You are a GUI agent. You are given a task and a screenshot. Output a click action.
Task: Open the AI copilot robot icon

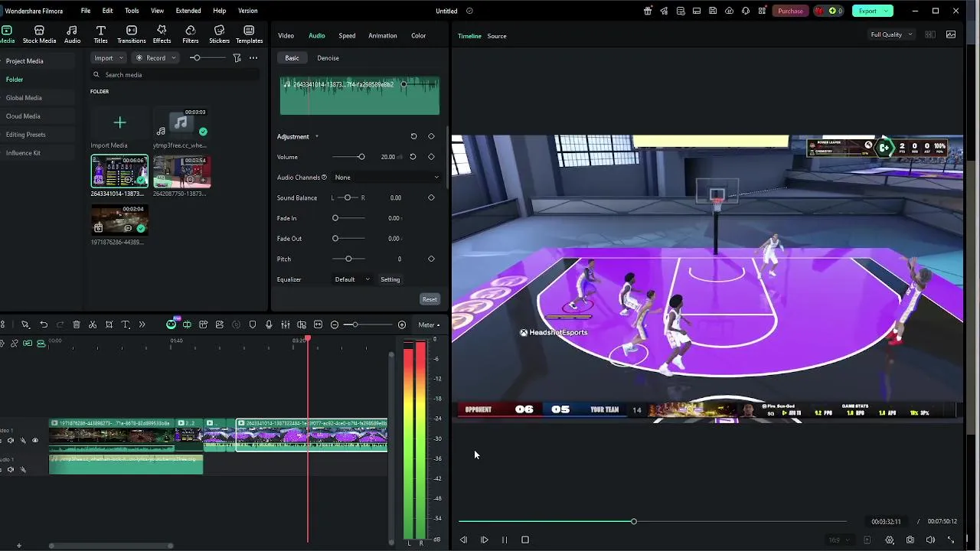pyautogui.click(x=171, y=324)
